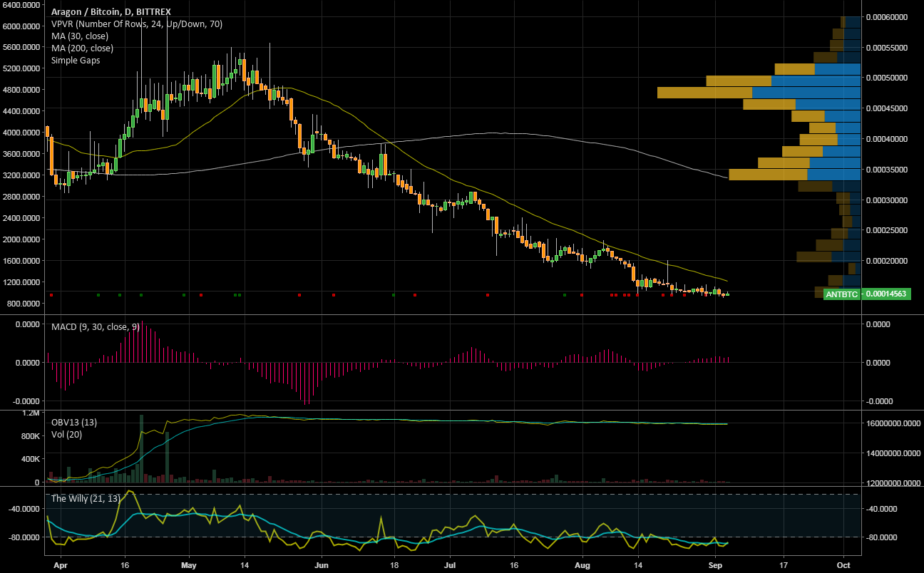
Task: Click the 800K volume scale label
Action: pos(29,436)
